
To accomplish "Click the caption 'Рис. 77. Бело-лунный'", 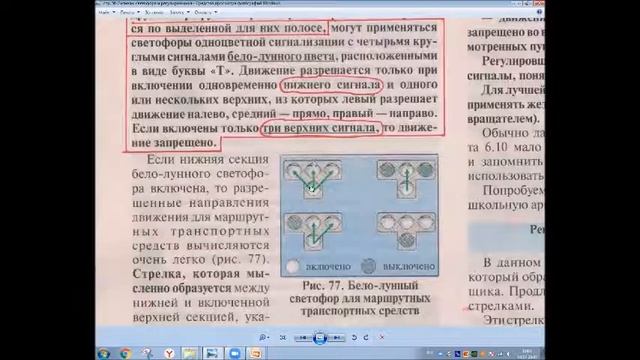I will (360, 285).
